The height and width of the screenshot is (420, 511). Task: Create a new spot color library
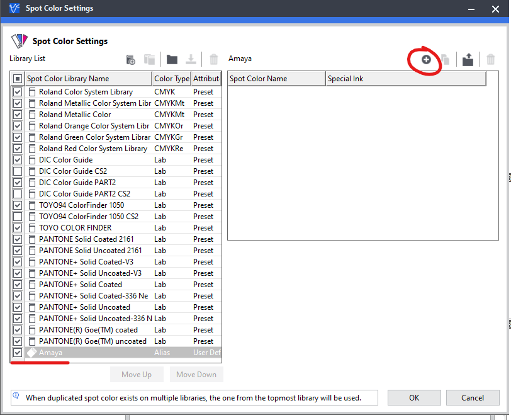pos(130,59)
